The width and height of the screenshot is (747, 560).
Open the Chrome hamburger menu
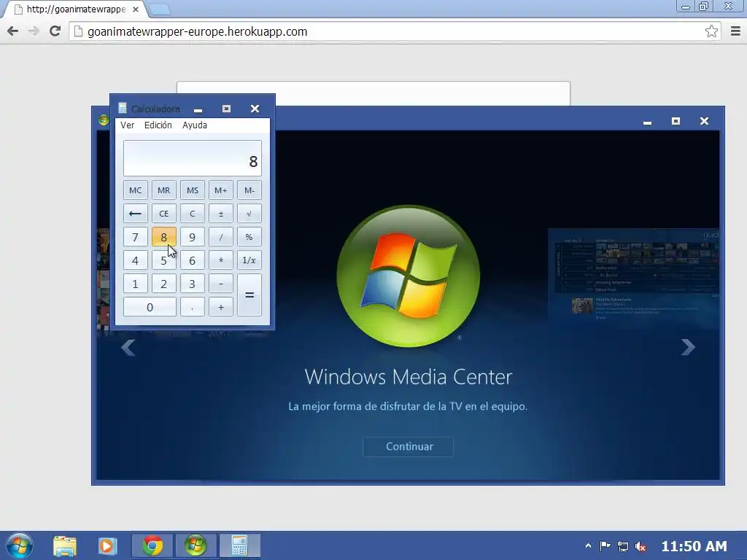(x=735, y=31)
